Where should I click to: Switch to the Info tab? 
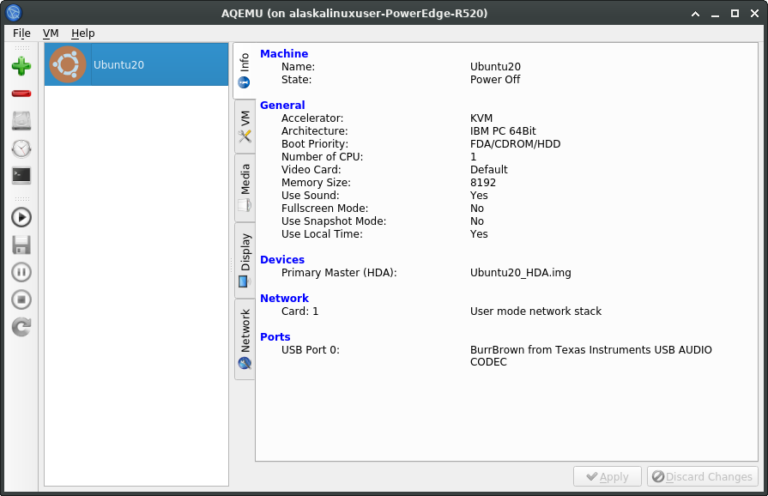click(x=244, y=70)
